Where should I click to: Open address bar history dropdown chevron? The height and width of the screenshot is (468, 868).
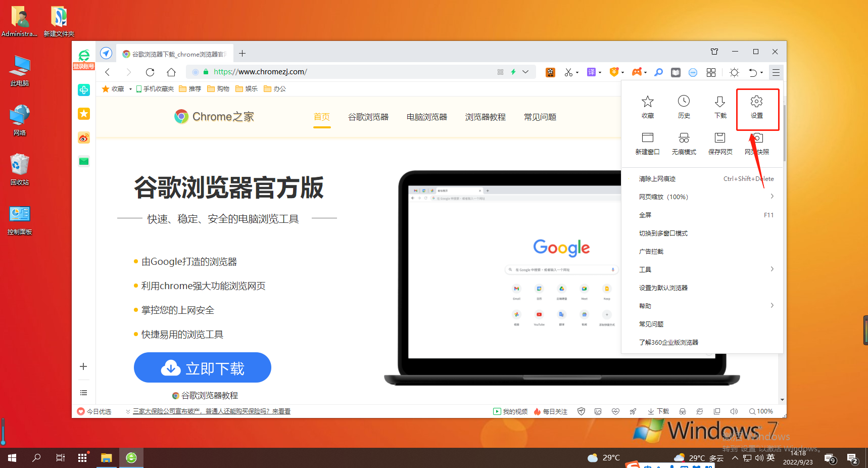tap(525, 72)
